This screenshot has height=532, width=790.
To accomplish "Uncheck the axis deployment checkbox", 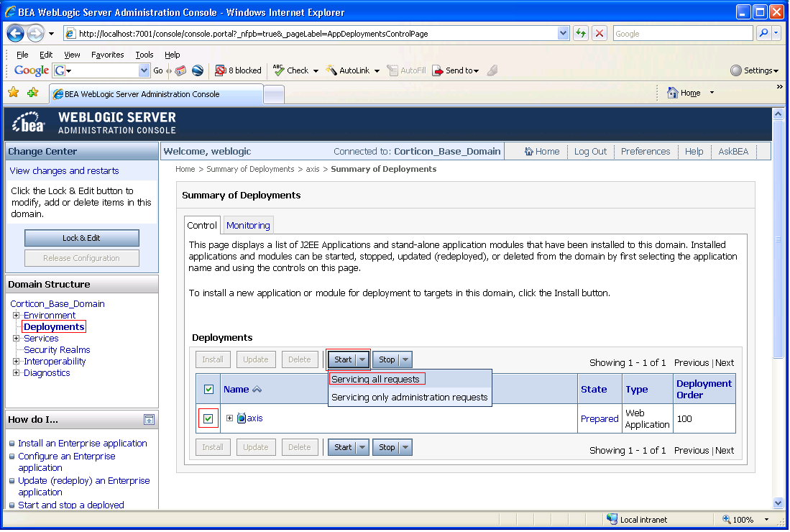I will coord(208,418).
